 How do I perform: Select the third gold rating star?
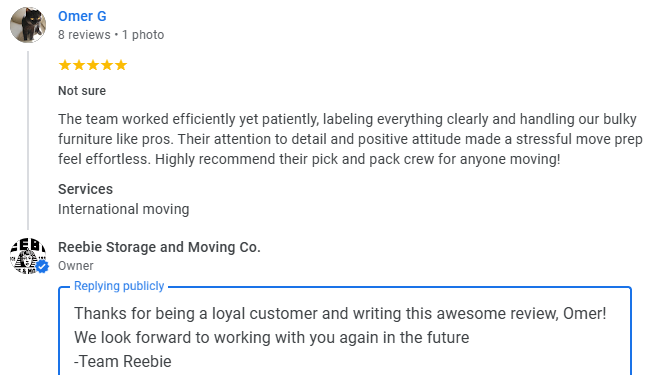pos(93,65)
